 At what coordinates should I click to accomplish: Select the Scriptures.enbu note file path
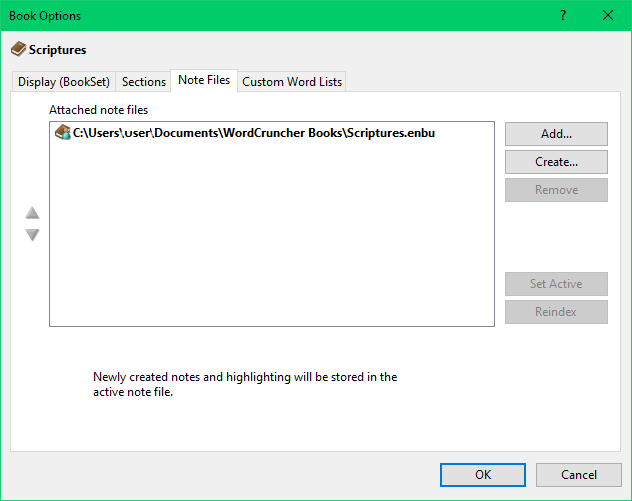[x=254, y=133]
